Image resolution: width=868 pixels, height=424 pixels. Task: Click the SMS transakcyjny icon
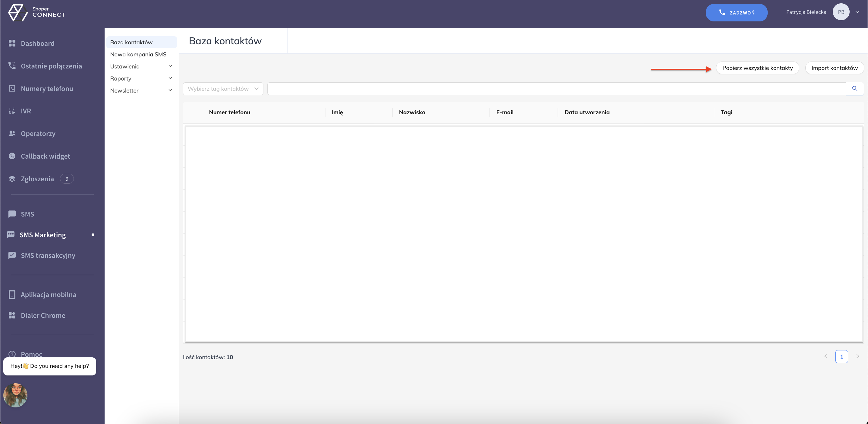12,255
